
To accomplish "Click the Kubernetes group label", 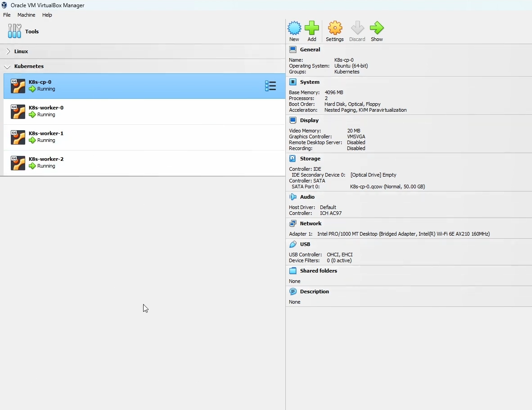I will point(29,66).
